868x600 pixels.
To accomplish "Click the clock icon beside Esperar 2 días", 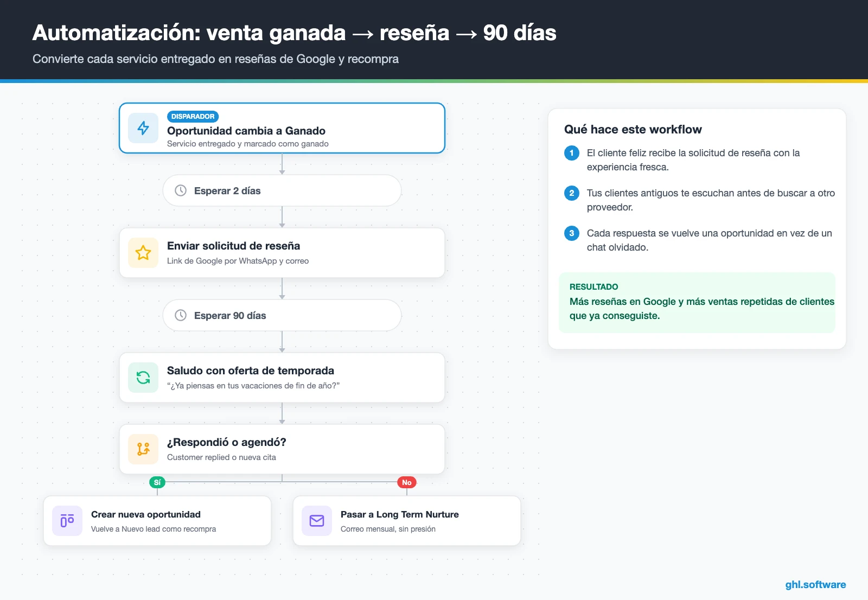I will click(x=181, y=190).
